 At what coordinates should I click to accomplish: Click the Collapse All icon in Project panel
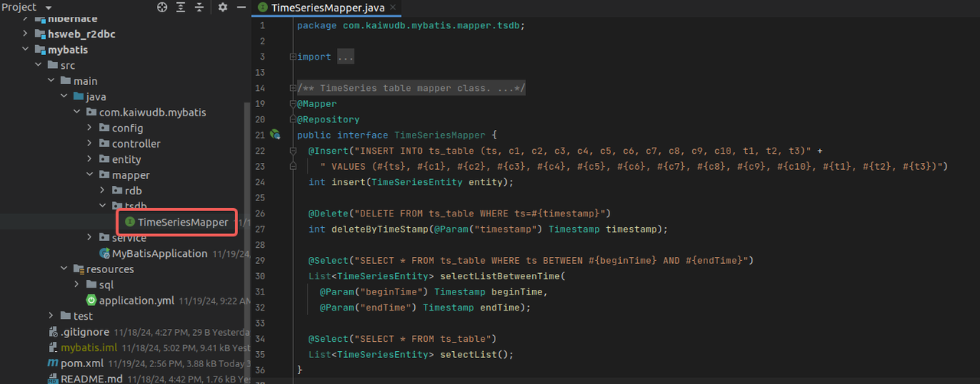199,7
